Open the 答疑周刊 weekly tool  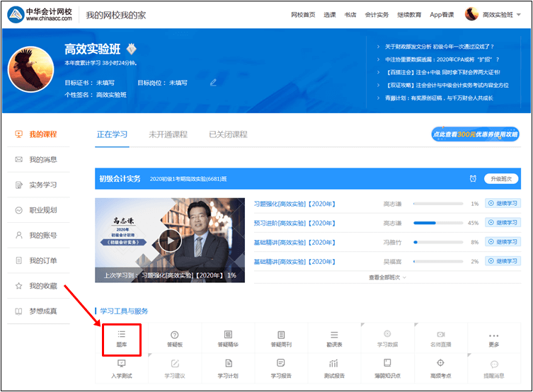pyautogui.click(x=281, y=339)
